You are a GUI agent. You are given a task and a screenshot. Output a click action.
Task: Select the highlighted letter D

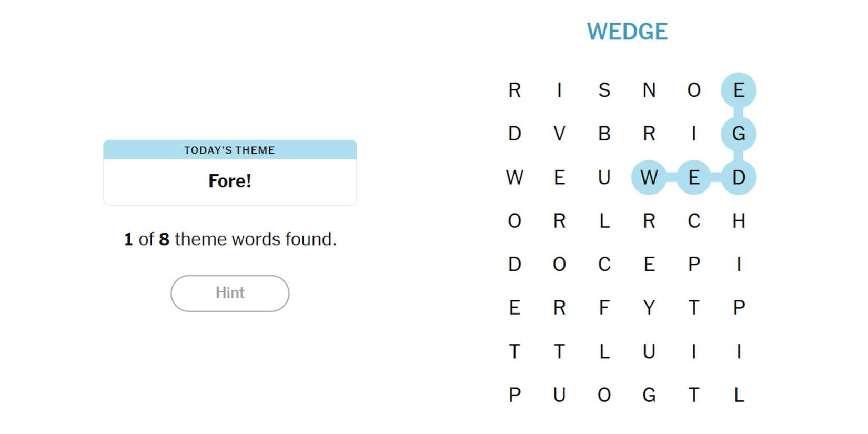[x=739, y=177]
